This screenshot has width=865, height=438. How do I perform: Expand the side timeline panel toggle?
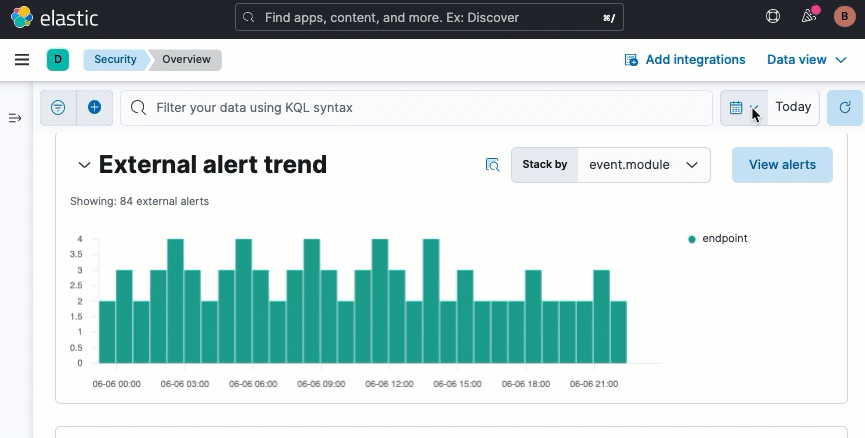15,118
